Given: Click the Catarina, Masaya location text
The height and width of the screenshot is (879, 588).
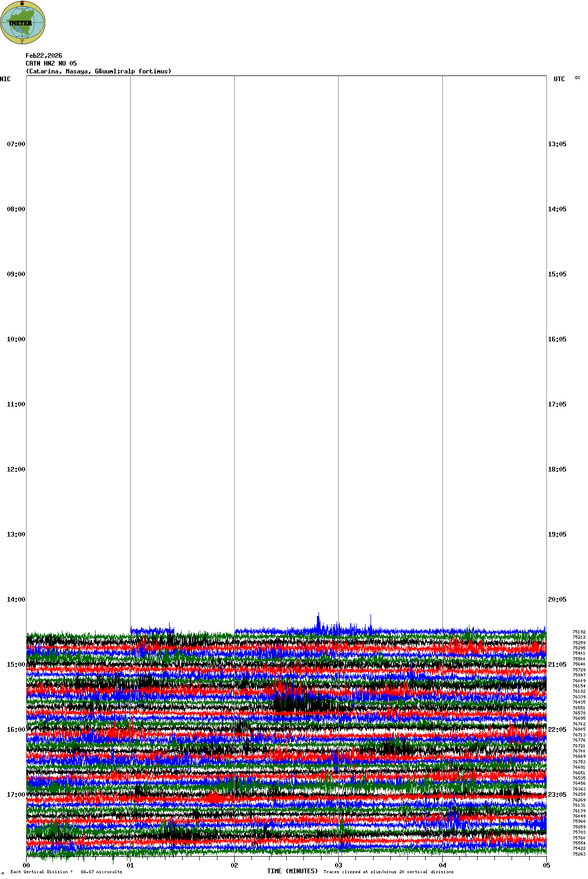Looking at the screenshot, I should [98, 71].
